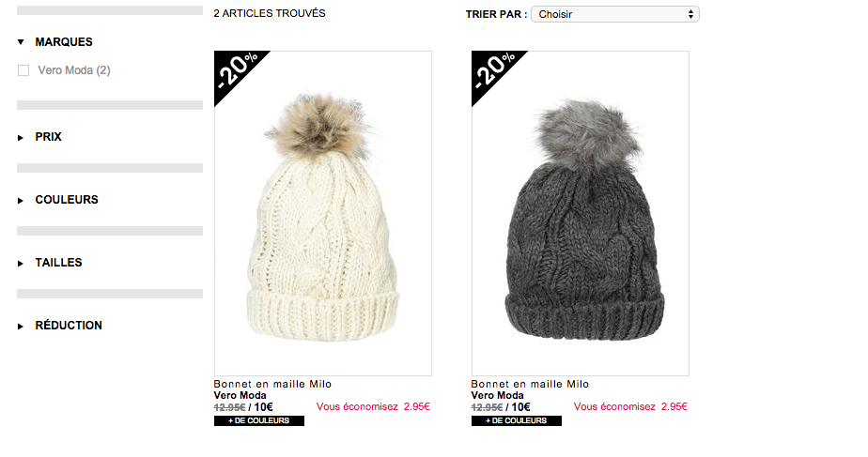Image resolution: width=868 pixels, height=457 pixels.
Task: Click Vero Moda brand under grey beanie
Action: (x=497, y=396)
